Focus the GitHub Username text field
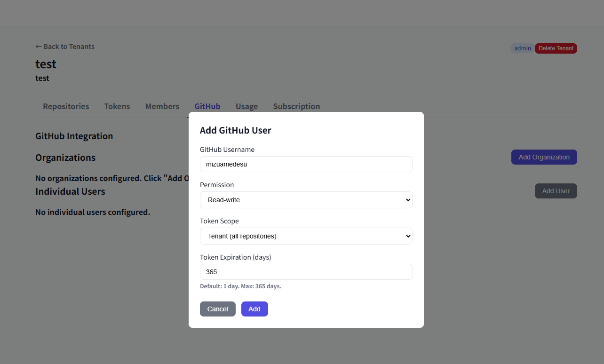 [x=306, y=164]
